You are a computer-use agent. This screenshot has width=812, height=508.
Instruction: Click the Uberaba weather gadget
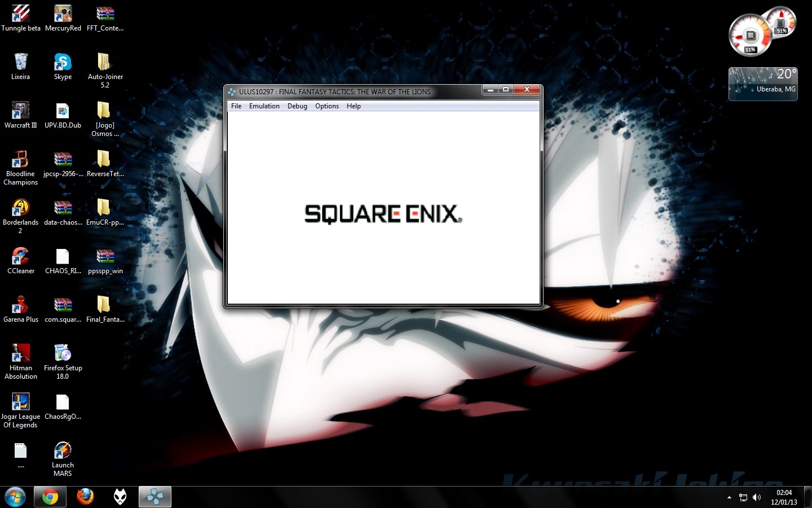click(763, 84)
